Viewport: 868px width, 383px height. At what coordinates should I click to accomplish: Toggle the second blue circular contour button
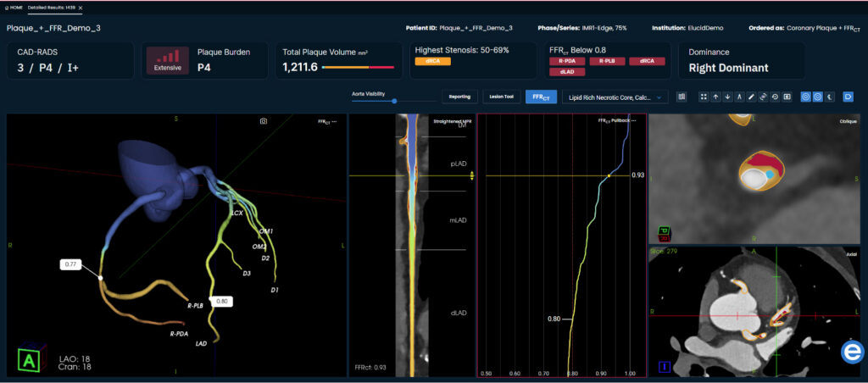[818, 97]
